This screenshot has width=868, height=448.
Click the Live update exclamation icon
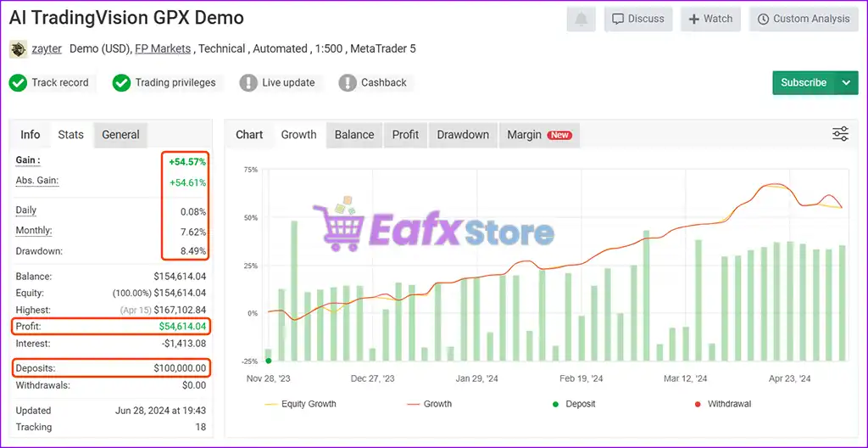[248, 83]
